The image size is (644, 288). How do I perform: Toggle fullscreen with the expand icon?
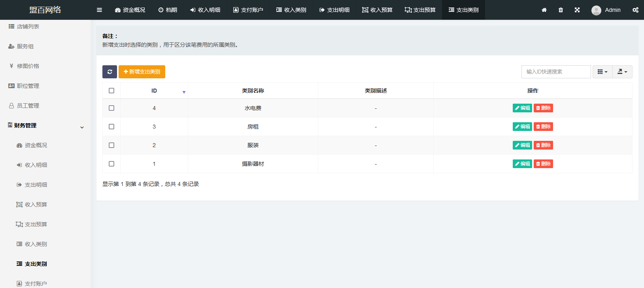[x=577, y=10]
